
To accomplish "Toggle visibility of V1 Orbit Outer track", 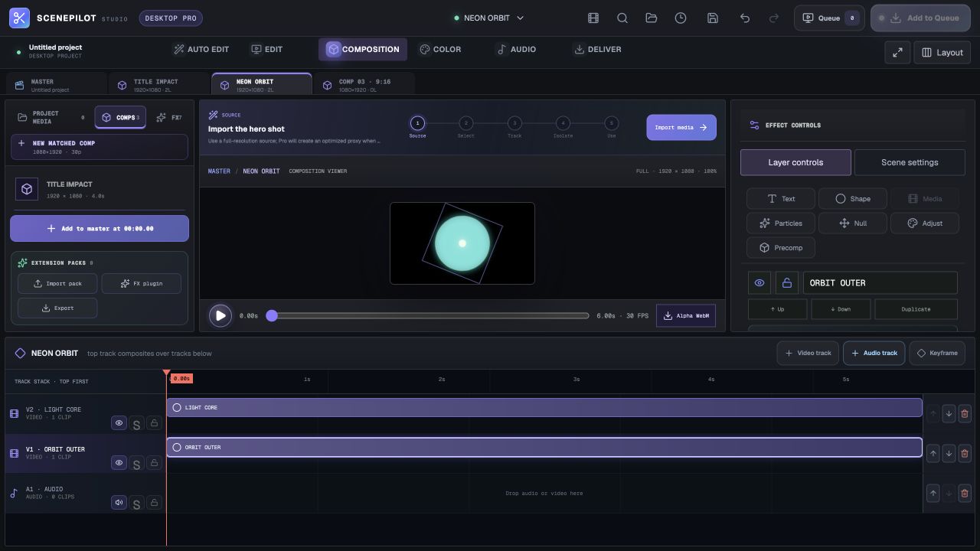I will click(x=119, y=462).
